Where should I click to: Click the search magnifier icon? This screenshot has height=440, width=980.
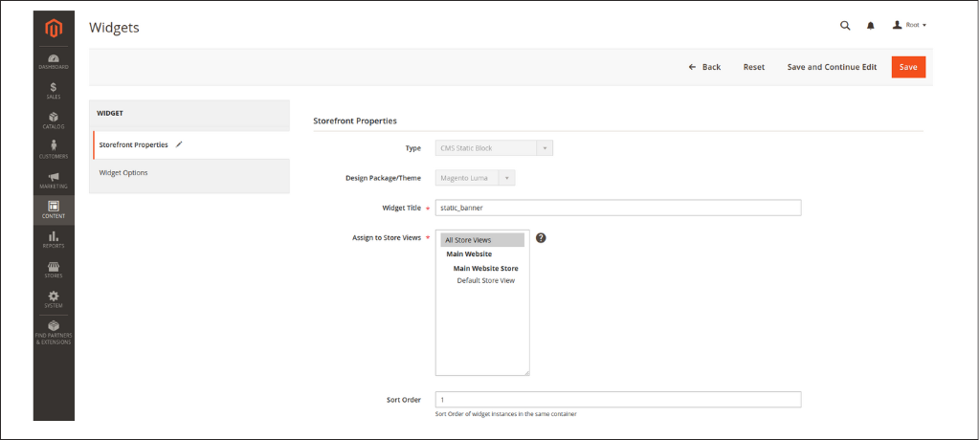click(845, 26)
